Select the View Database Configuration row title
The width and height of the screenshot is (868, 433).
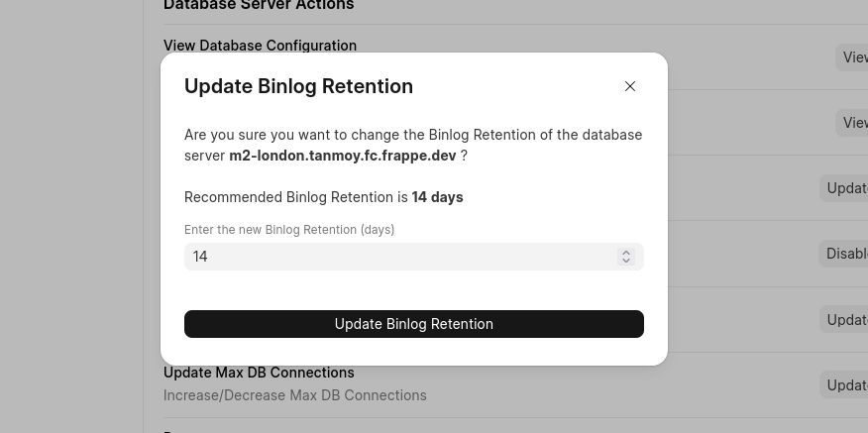[260, 46]
